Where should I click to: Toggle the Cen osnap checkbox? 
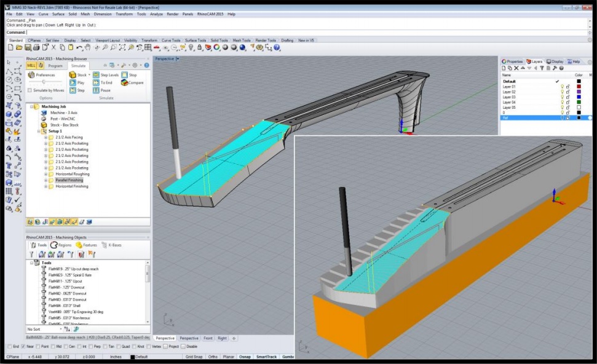pos(66,347)
